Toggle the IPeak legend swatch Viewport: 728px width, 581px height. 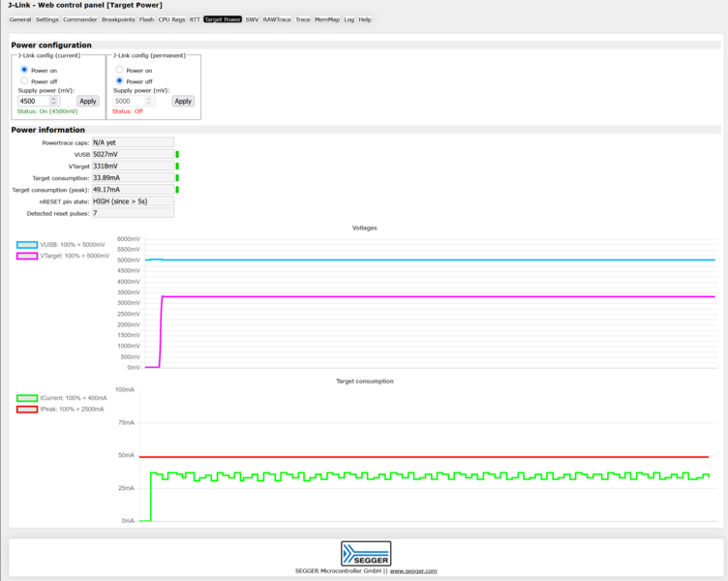coord(27,410)
